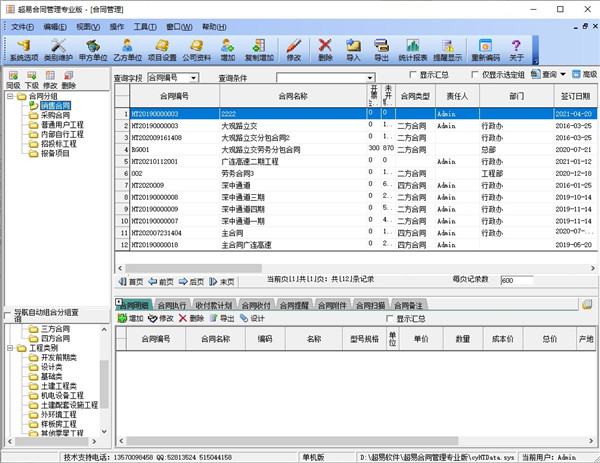Open 视图(V) menu
The height and width of the screenshot is (463, 600).
click(88, 27)
